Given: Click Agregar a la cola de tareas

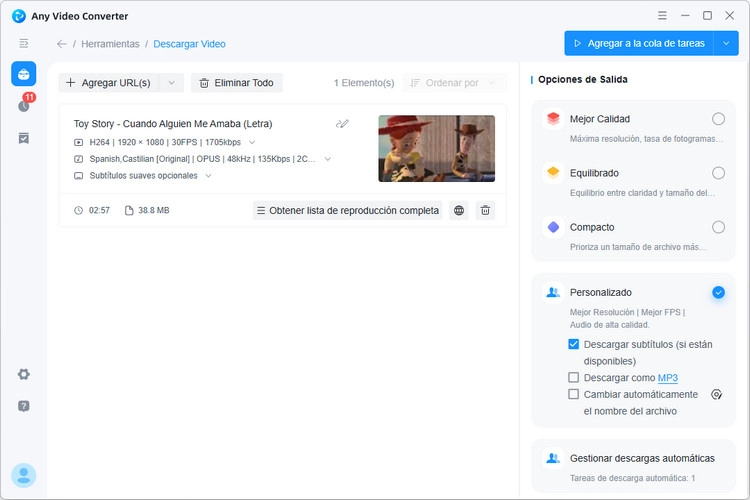Looking at the screenshot, I should [x=639, y=44].
